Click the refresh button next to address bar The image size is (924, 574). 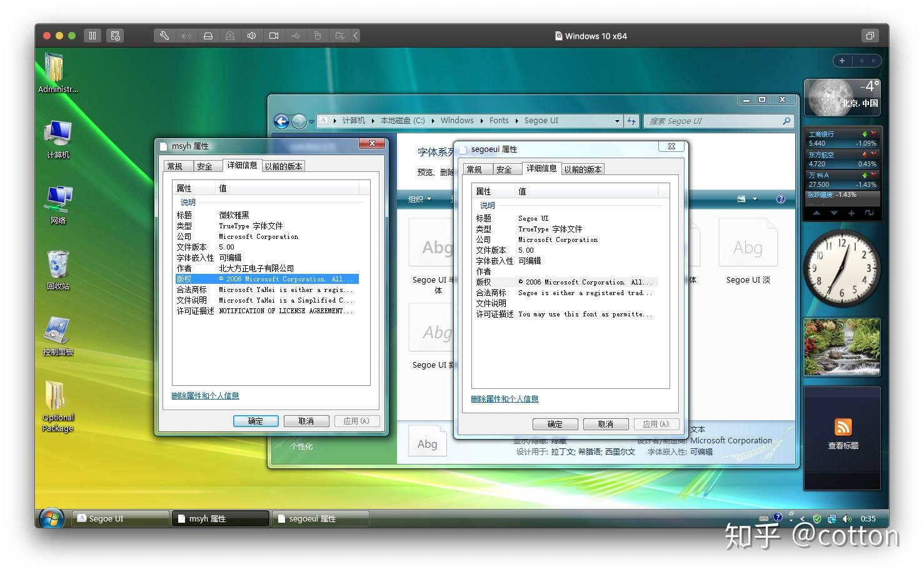(631, 121)
